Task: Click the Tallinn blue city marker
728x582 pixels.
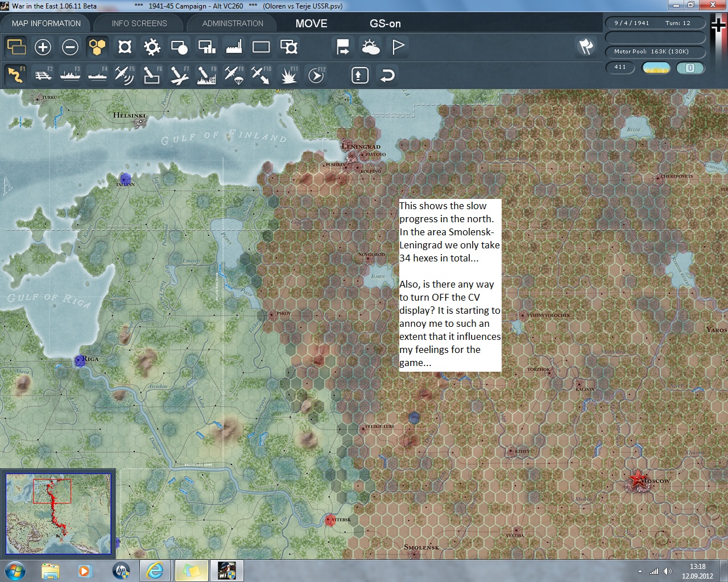Action: tap(126, 179)
